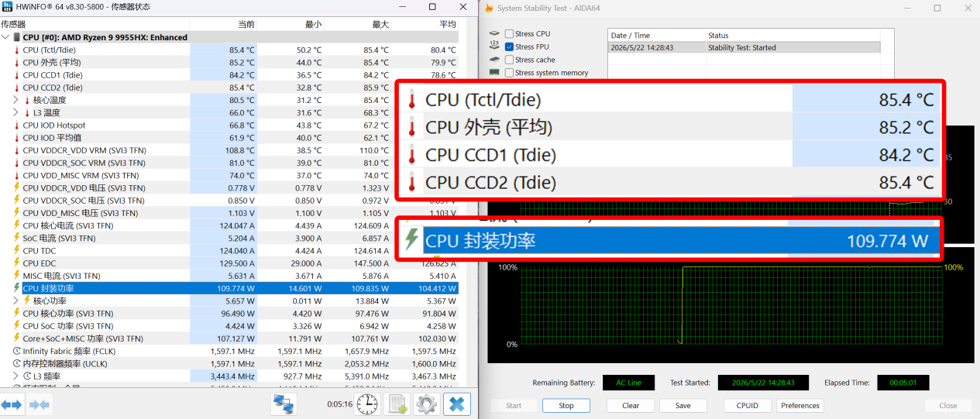Click lightning icon of CPU EDC row

(16, 263)
